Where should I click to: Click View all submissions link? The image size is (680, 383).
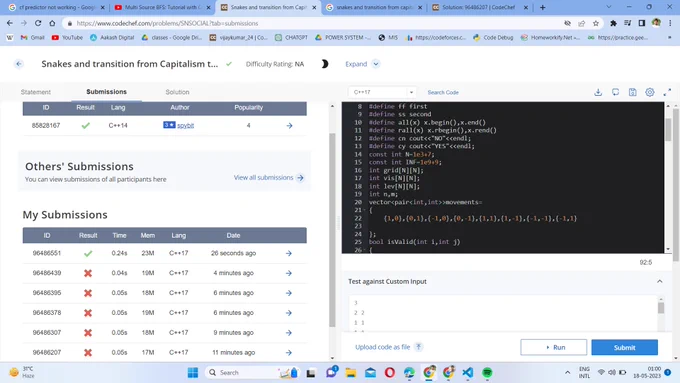pyautogui.click(x=269, y=177)
